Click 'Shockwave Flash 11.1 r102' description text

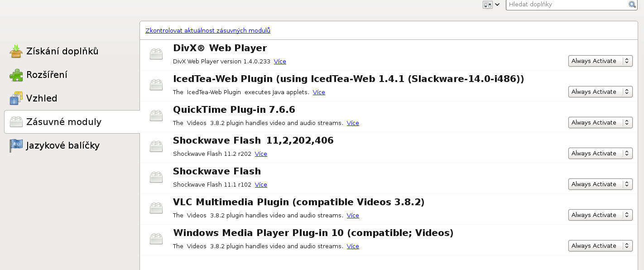click(212, 185)
